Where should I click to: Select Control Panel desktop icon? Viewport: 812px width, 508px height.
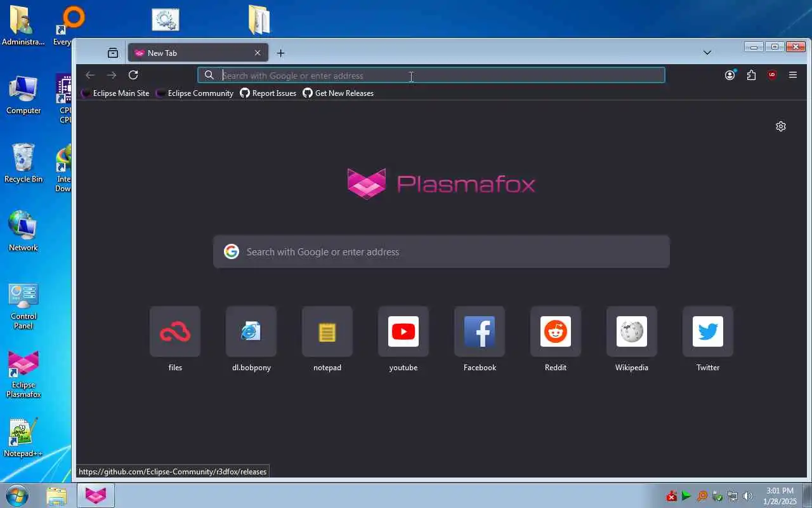pos(23,306)
